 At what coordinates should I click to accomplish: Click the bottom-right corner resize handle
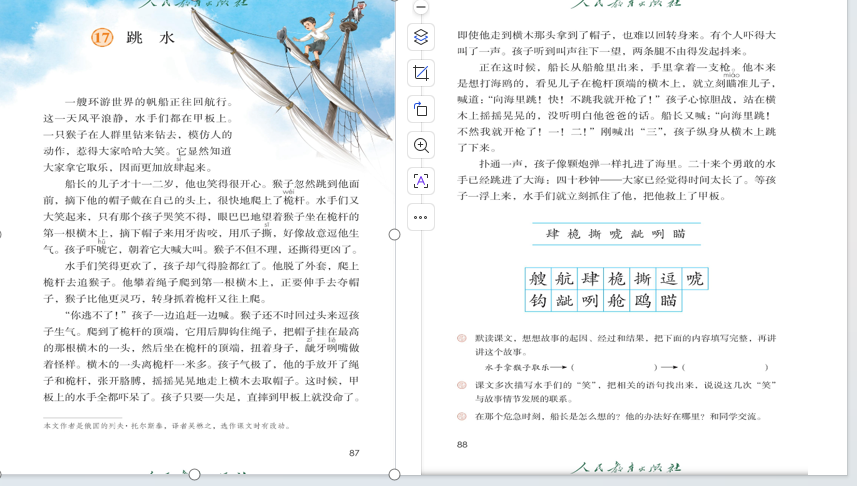click(395, 474)
